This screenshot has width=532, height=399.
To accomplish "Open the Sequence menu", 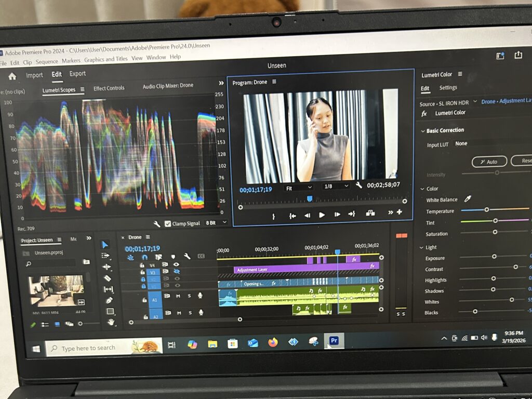I will click(x=47, y=61).
